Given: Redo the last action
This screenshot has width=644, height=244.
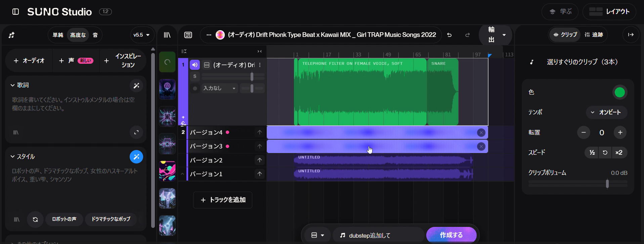Looking at the screenshot, I should coord(467,35).
